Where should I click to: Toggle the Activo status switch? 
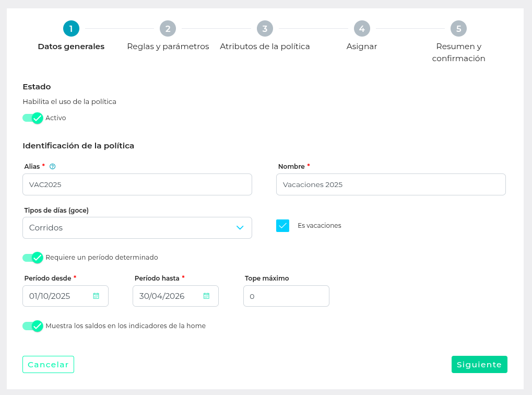(x=32, y=118)
